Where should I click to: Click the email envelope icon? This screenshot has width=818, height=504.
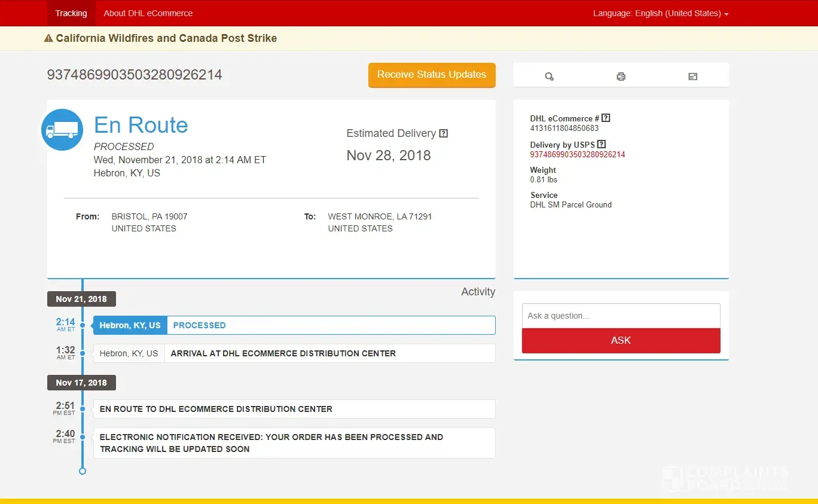click(692, 77)
